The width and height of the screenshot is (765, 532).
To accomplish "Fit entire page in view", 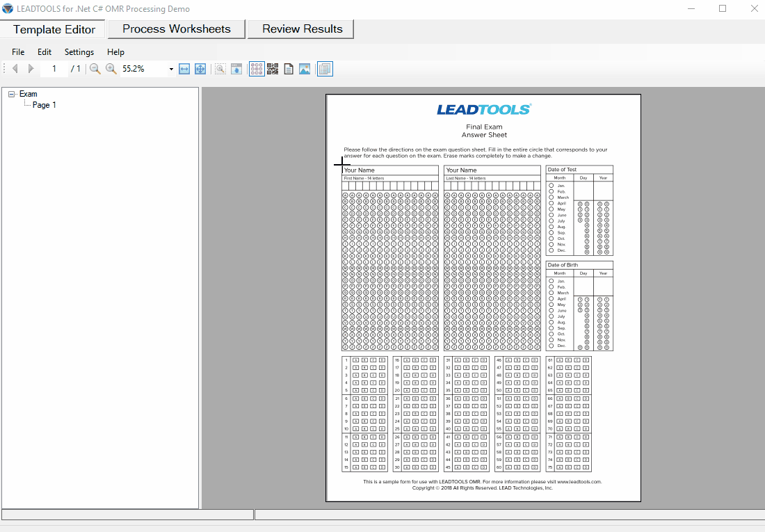I will point(200,68).
